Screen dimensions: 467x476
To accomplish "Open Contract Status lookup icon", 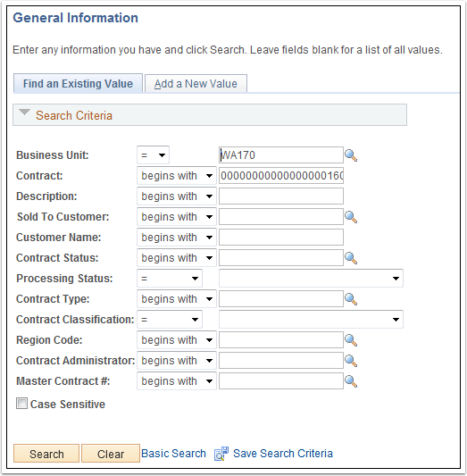I will pyautogui.click(x=351, y=258).
